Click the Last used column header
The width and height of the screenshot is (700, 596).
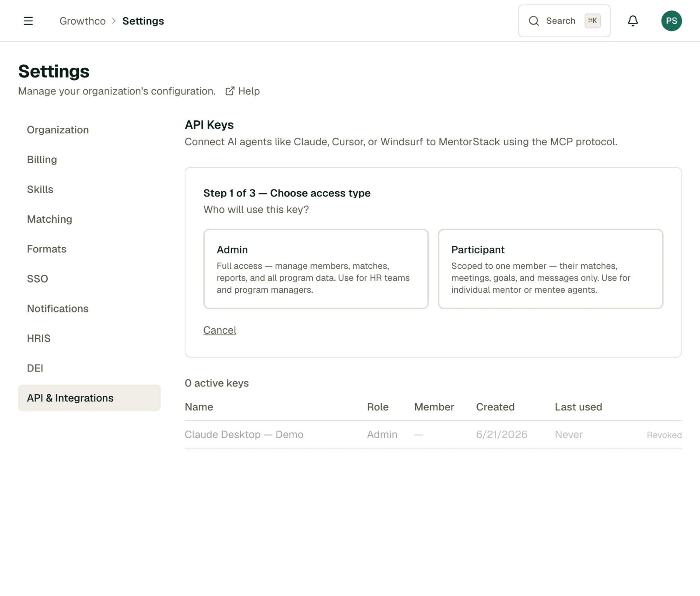(x=578, y=407)
